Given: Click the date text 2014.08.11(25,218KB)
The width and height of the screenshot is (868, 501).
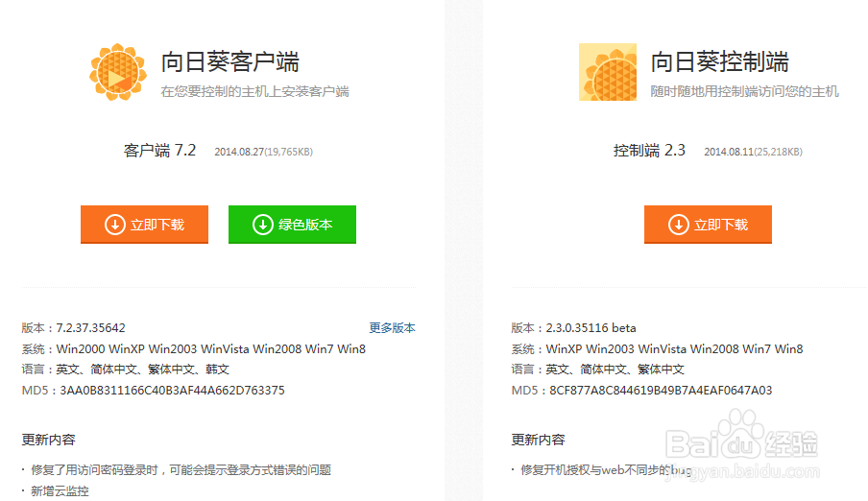Looking at the screenshot, I should tap(754, 152).
